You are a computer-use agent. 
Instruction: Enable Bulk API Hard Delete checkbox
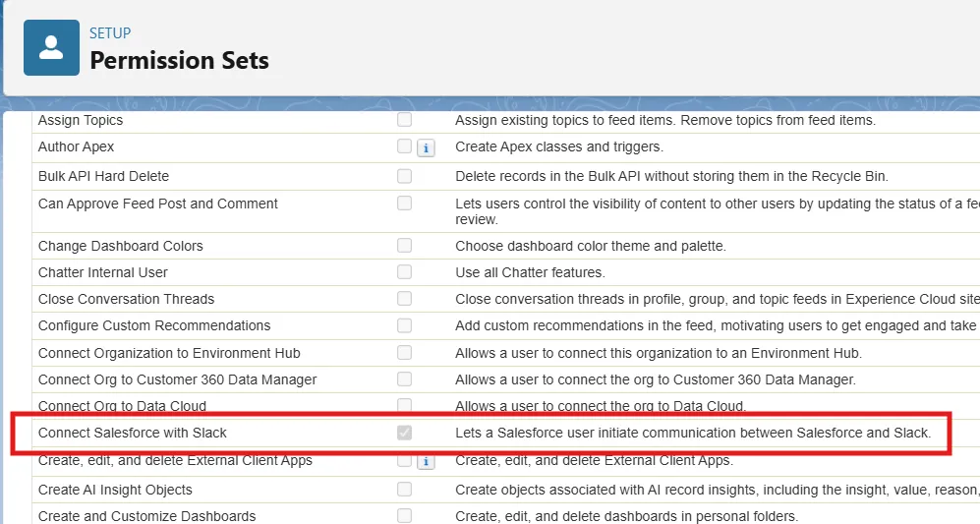tap(404, 176)
